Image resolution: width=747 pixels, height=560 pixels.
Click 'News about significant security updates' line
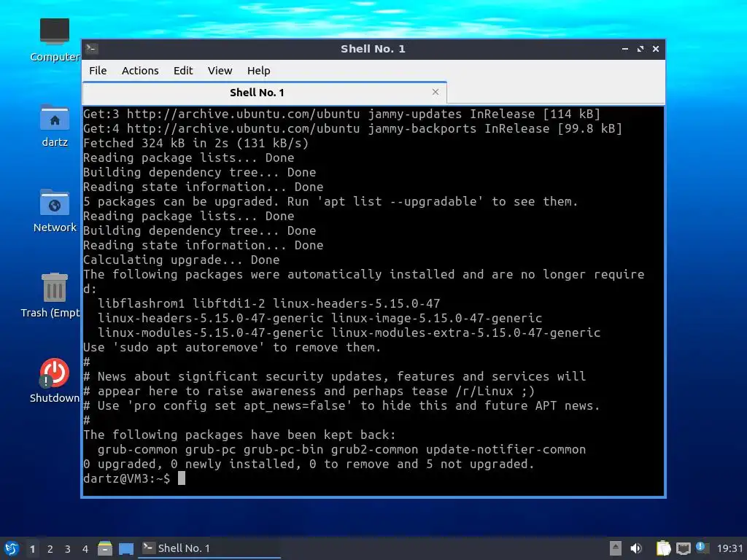tap(334, 377)
